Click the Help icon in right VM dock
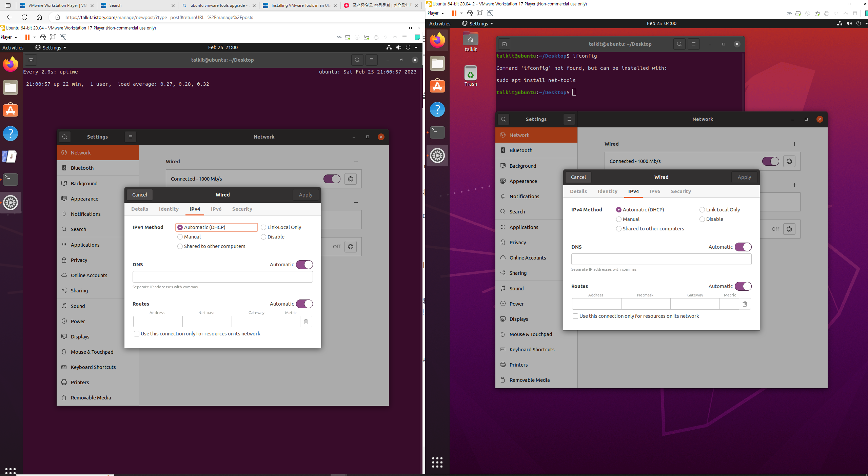This screenshot has width=868, height=476. click(x=437, y=109)
